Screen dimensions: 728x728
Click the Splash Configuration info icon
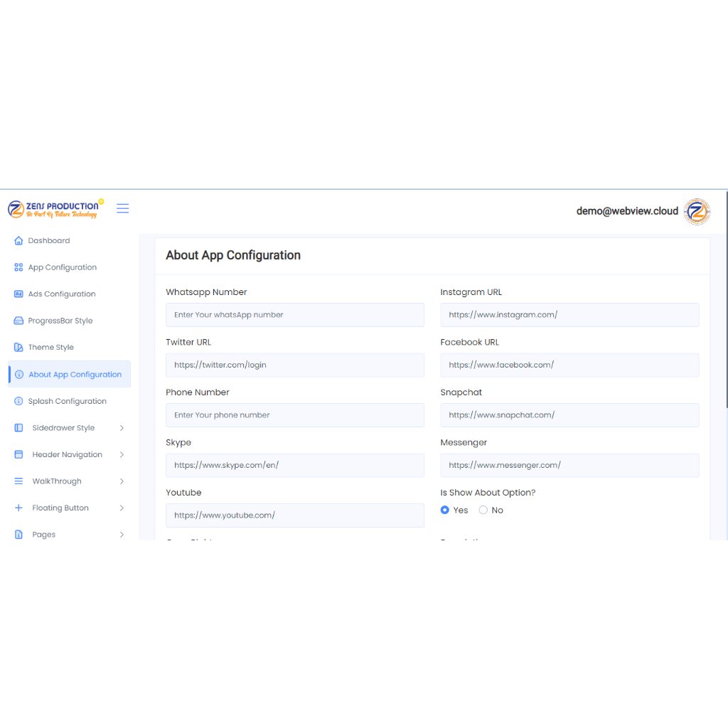(19, 402)
